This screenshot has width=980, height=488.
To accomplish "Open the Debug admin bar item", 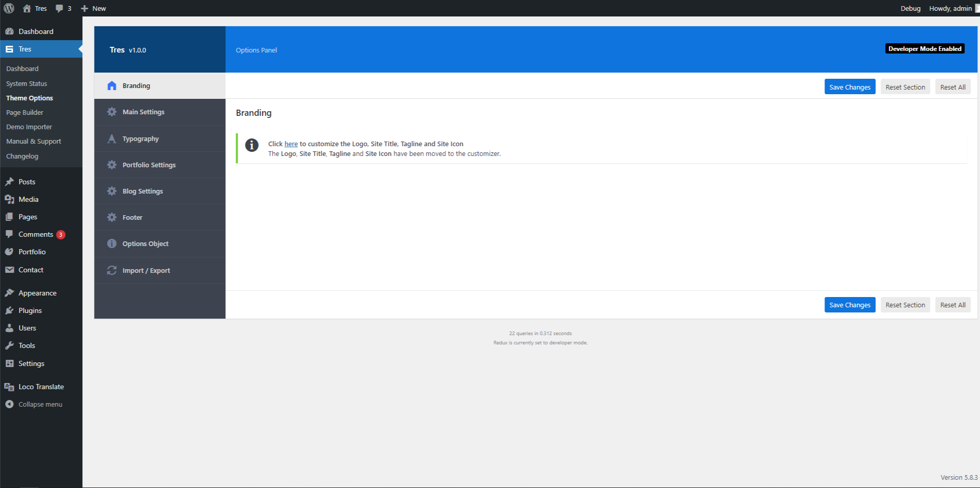I will click(x=911, y=8).
